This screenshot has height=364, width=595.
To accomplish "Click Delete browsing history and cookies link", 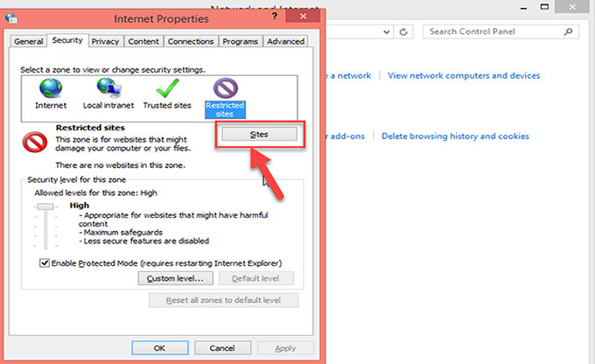I will pyautogui.click(x=455, y=136).
